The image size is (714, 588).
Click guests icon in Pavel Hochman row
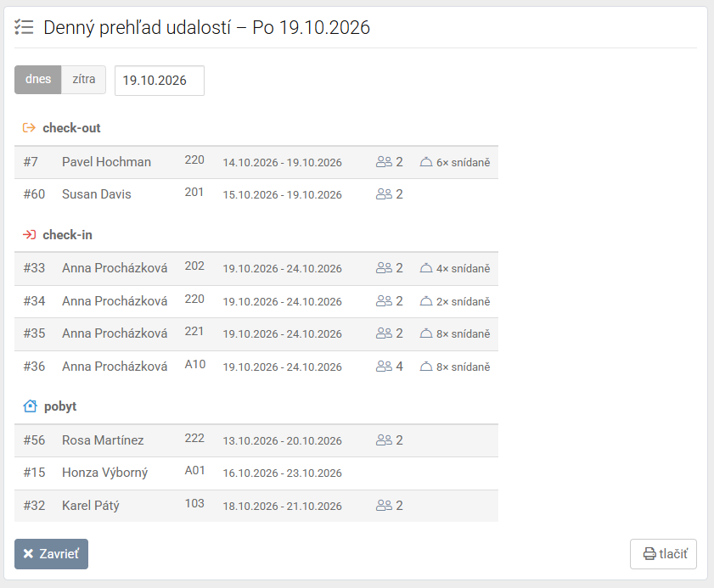pos(384,161)
